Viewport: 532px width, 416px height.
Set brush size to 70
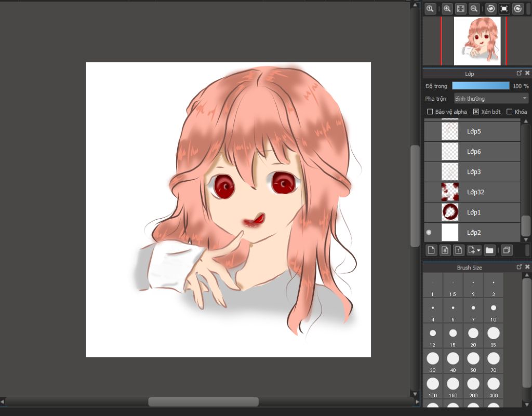click(494, 362)
